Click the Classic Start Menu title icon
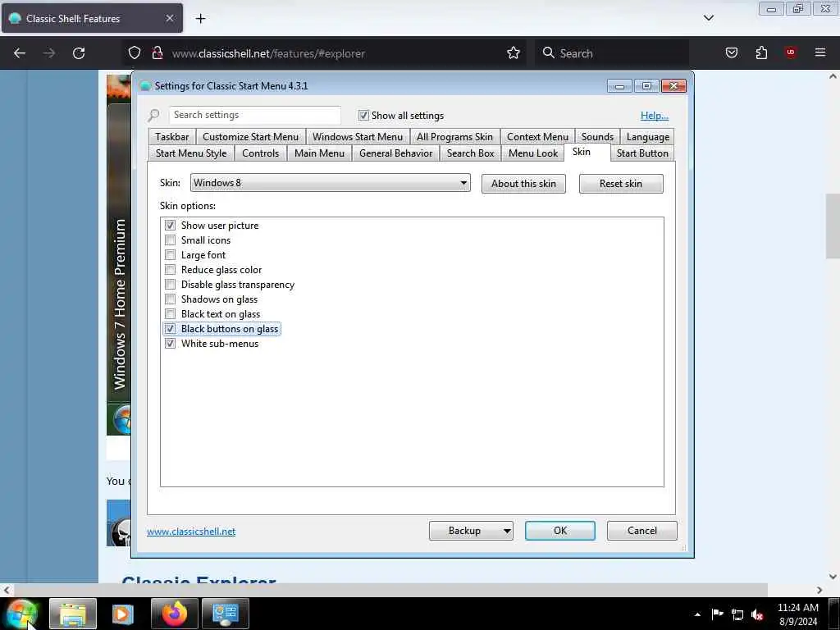The height and width of the screenshot is (630, 840). point(145,85)
